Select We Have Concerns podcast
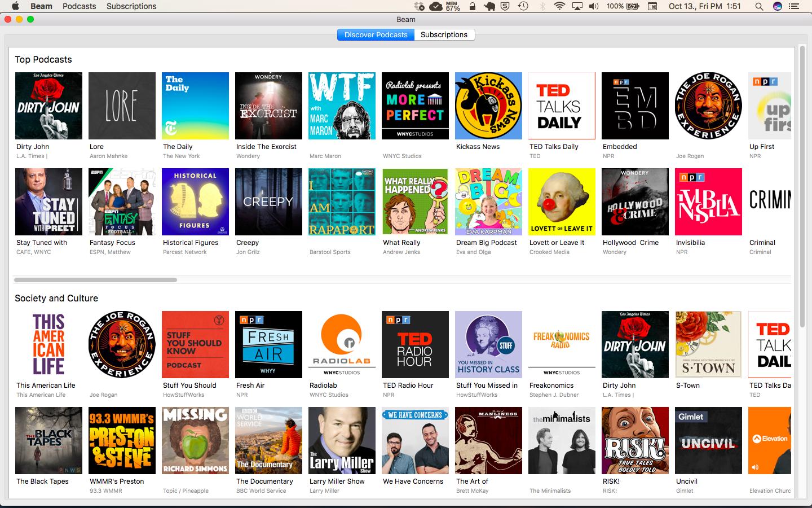 (x=415, y=440)
